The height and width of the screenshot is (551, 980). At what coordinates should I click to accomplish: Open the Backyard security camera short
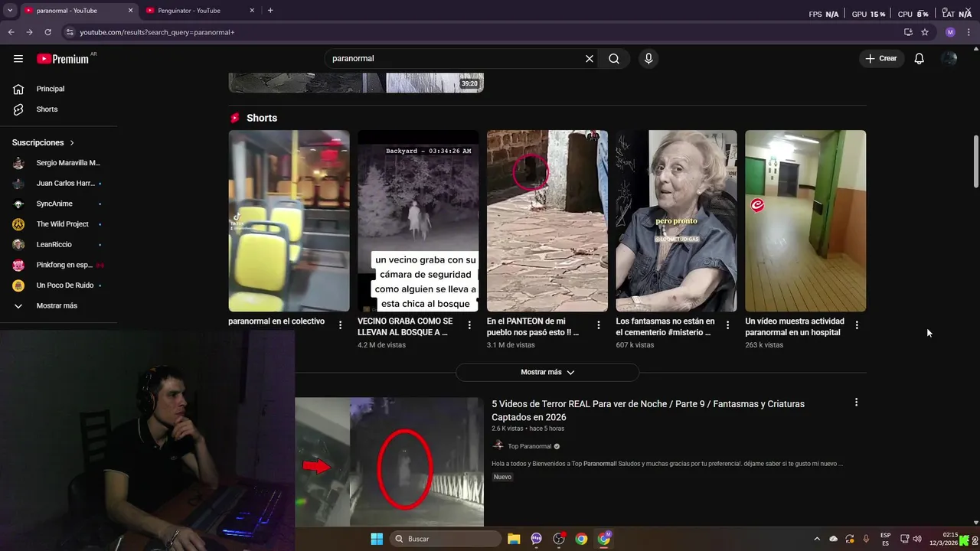coord(418,221)
